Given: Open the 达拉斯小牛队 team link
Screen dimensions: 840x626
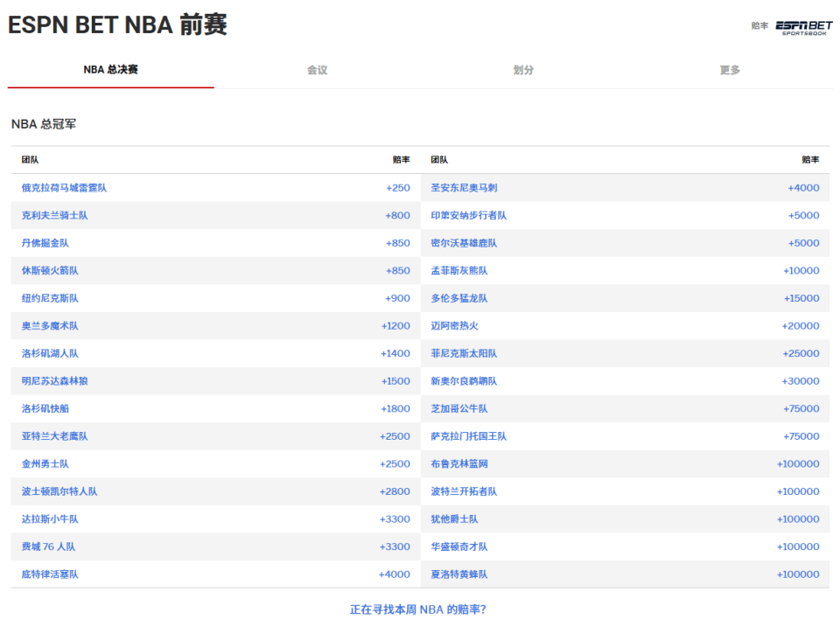Looking at the screenshot, I should point(50,519).
